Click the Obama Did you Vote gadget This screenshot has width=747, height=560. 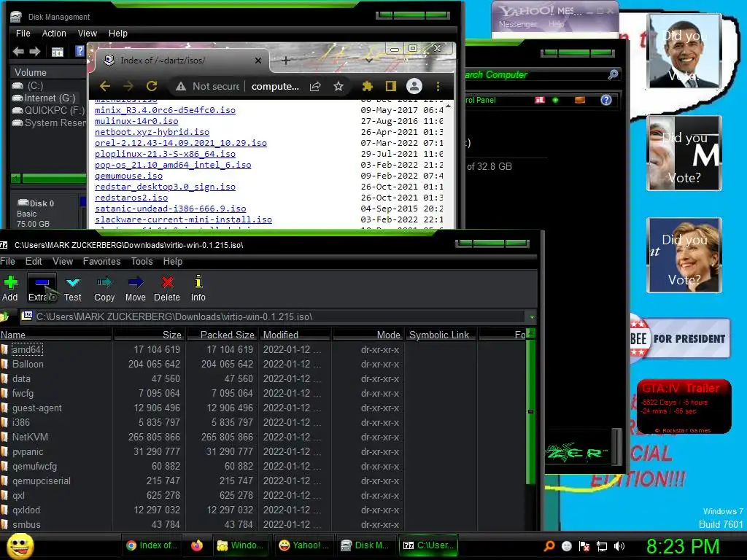pos(684,51)
